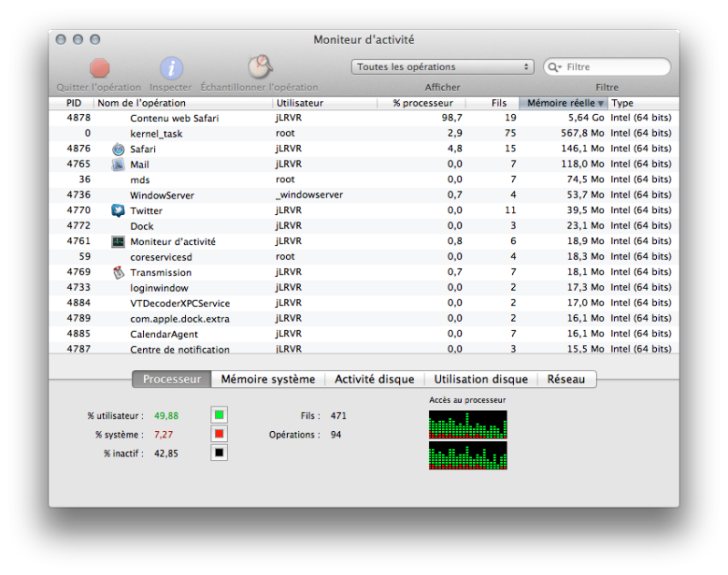728x575 pixels.
Task: Open the Inspecter info icon
Action: click(x=171, y=68)
